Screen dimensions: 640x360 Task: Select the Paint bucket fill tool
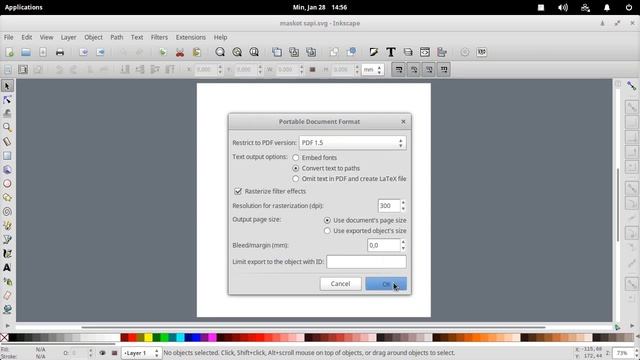tap(7, 309)
